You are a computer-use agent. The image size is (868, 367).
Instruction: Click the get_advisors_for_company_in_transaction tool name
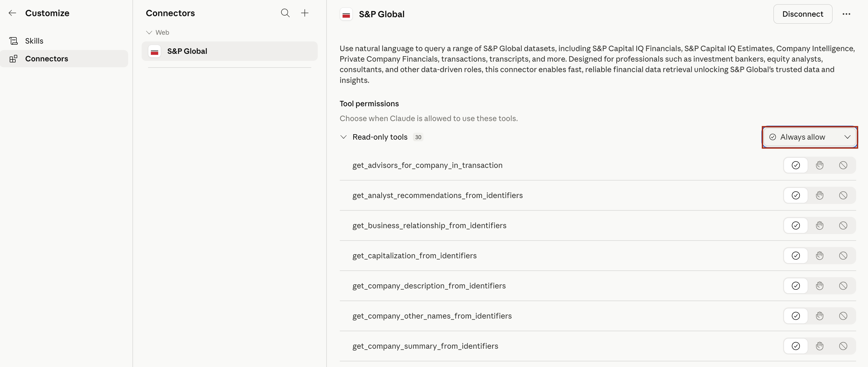click(x=427, y=165)
